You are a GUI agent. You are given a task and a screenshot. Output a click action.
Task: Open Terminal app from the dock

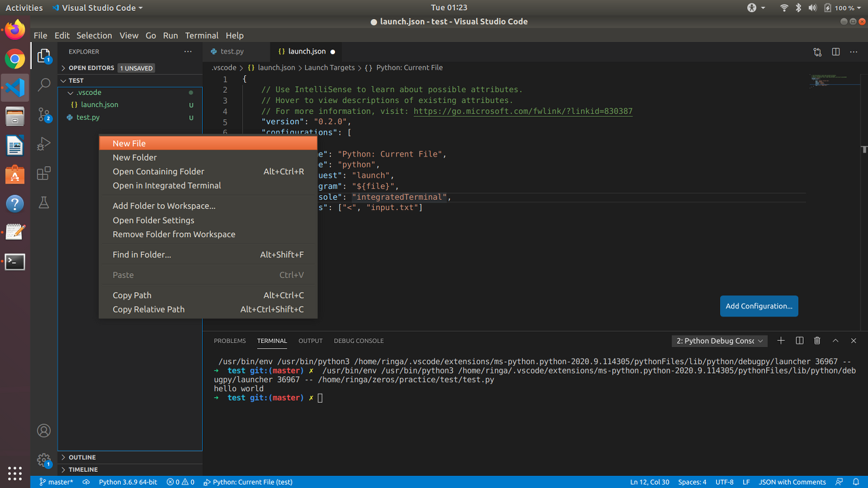(15, 262)
